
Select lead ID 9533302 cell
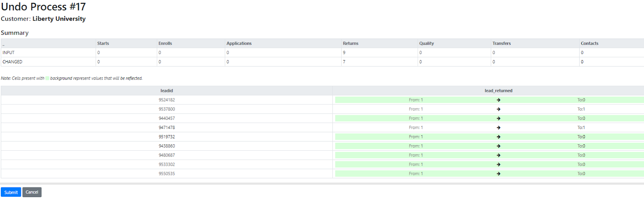pos(167,164)
